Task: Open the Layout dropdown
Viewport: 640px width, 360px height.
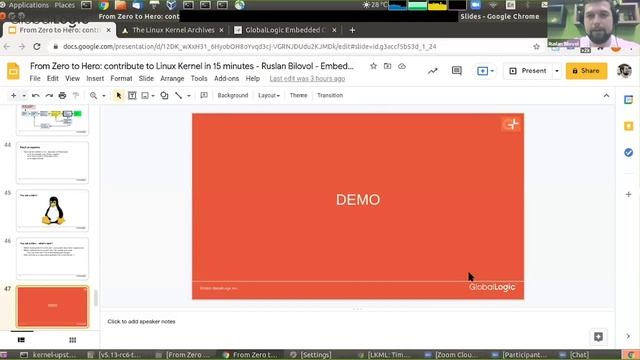Action: [269, 96]
